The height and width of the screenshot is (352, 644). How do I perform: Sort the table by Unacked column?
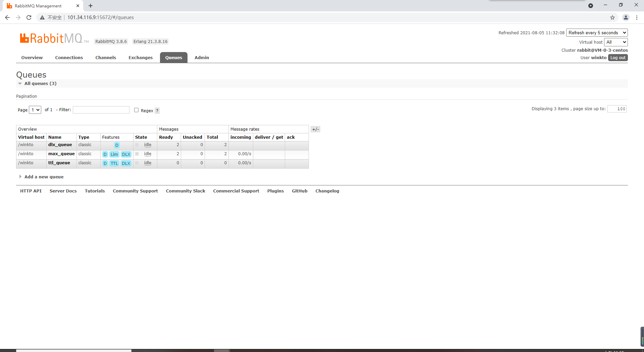click(193, 137)
